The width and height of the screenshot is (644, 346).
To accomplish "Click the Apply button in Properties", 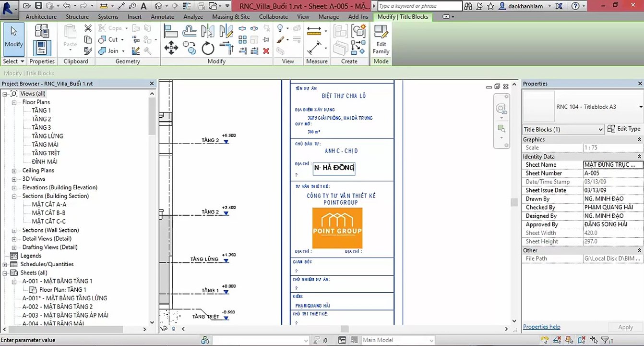I will point(625,327).
